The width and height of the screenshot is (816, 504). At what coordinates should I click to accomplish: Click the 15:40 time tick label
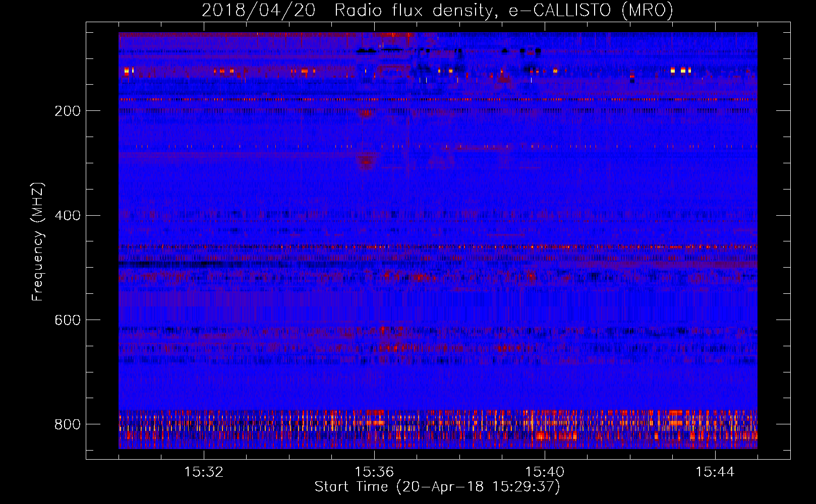coord(545,472)
